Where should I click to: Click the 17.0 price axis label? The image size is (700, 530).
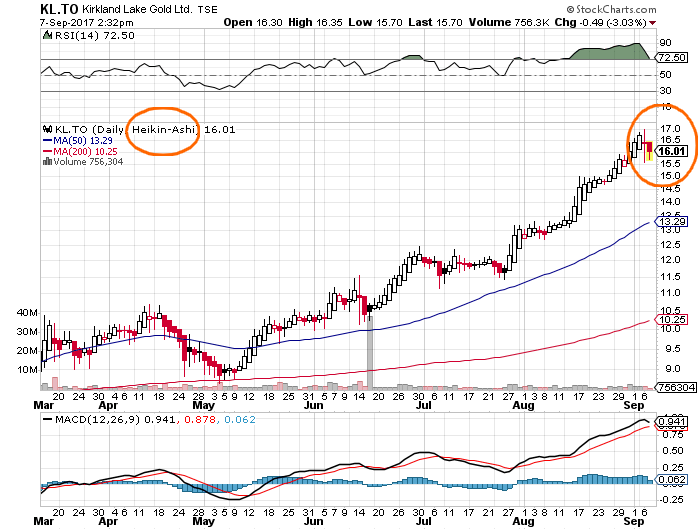point(670,129)
